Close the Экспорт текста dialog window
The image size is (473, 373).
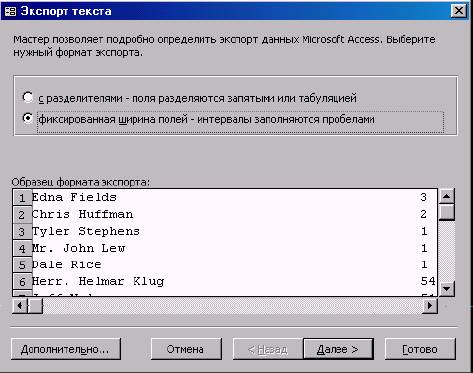click(459, 11)
